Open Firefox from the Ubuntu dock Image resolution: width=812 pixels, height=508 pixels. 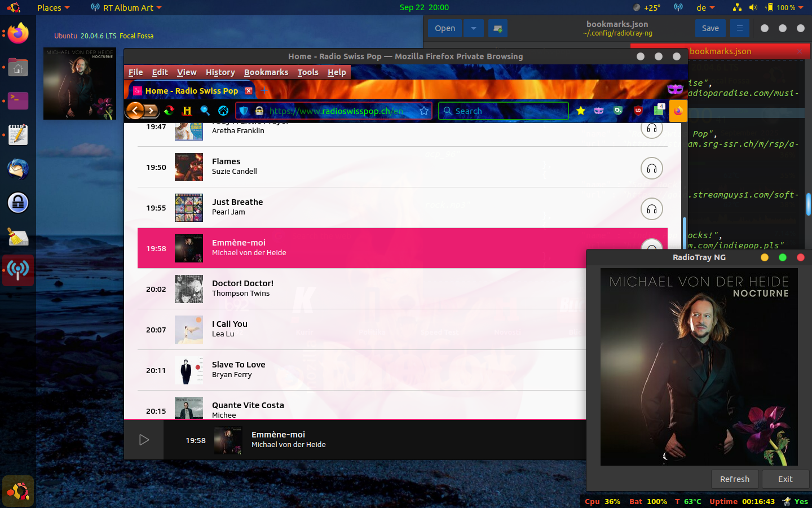point(18,33)
